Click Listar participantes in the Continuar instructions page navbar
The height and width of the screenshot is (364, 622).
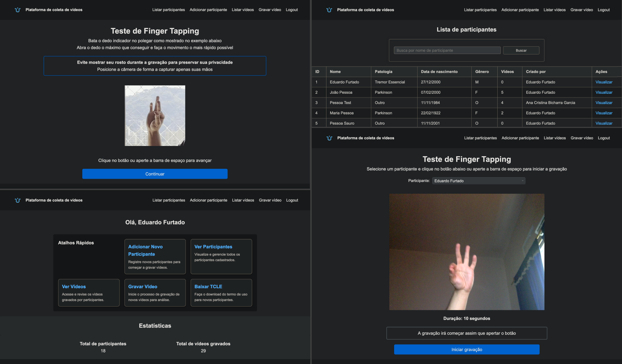[169, 10]
